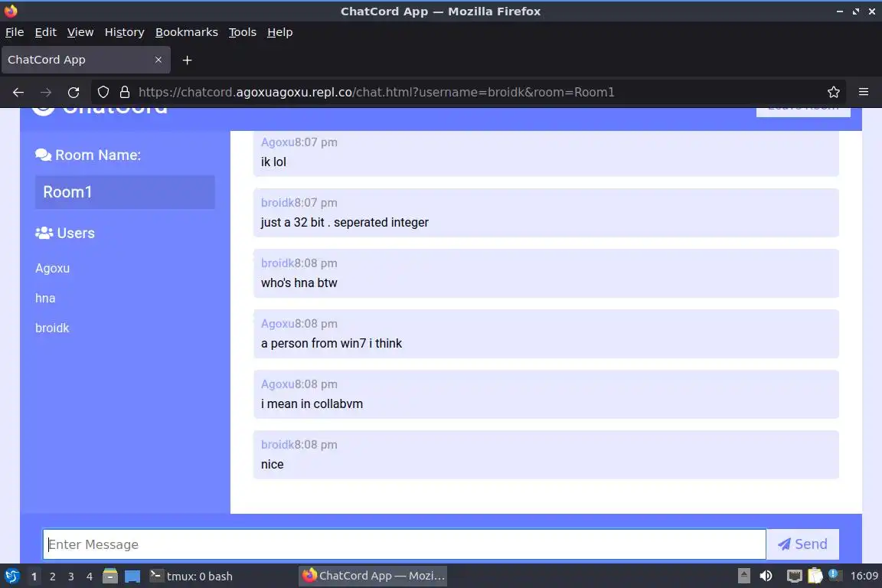Click the browser forward arrow
This screenshot has width=882, height=588.
[x=46, y=93]
